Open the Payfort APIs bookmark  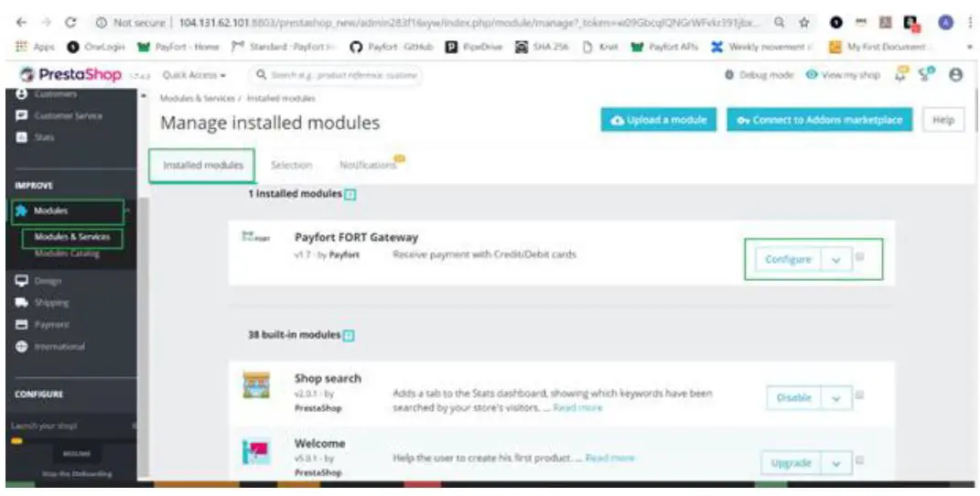click(x=665, y=47)
